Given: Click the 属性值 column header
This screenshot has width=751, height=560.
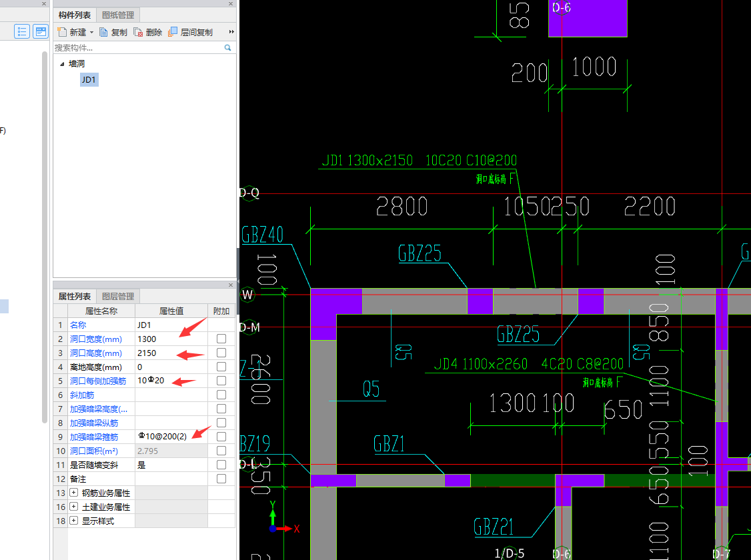Looking at the screenshot, I should tap(171, 311).
